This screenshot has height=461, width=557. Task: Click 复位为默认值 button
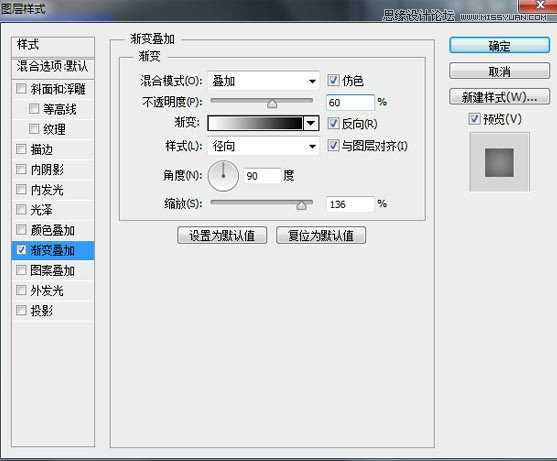tap(321, 235)
